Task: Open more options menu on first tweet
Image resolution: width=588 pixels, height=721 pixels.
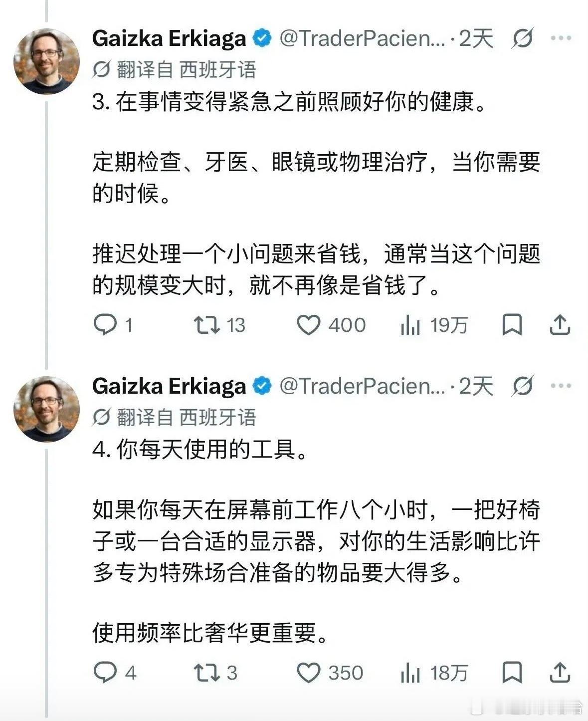Action: (x=561, y=38)
